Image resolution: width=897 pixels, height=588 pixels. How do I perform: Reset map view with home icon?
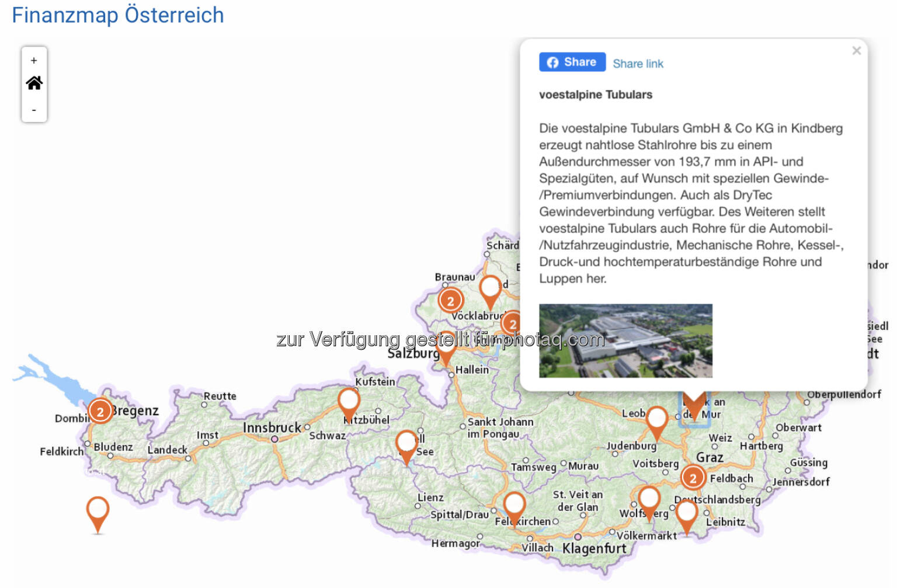[34, 83]
